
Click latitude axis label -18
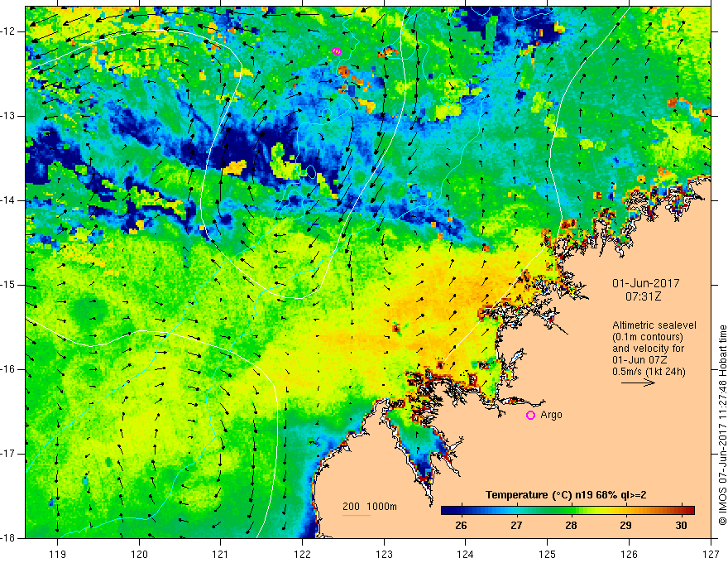tap(9, 538)
